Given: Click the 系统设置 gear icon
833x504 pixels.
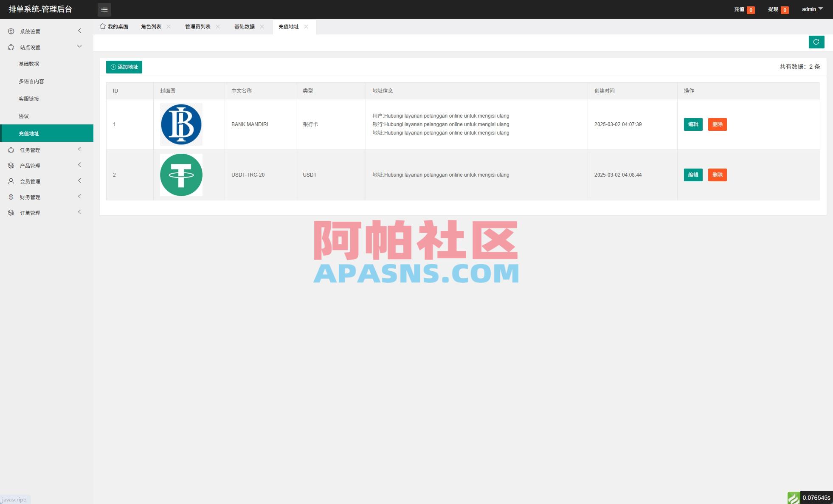Looking at the screenshot, I should (11, 31).
